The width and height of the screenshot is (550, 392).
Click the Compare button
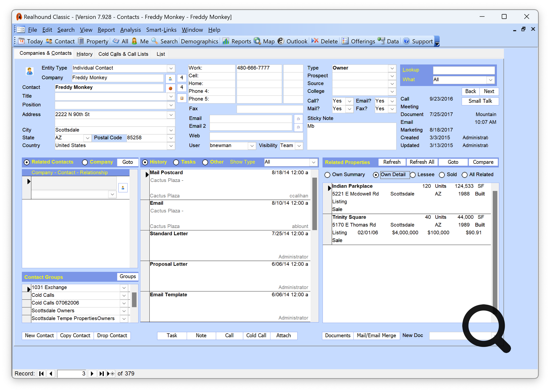coord(483,162)
